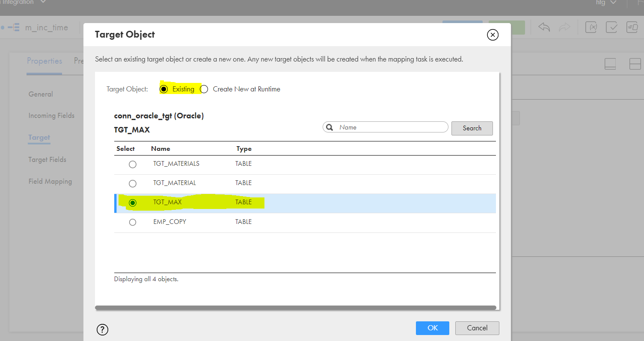Select the TGT_MATERIAL radio button
Image resolution: width=644 pixels, height=341 pixels.
(133, 183)
